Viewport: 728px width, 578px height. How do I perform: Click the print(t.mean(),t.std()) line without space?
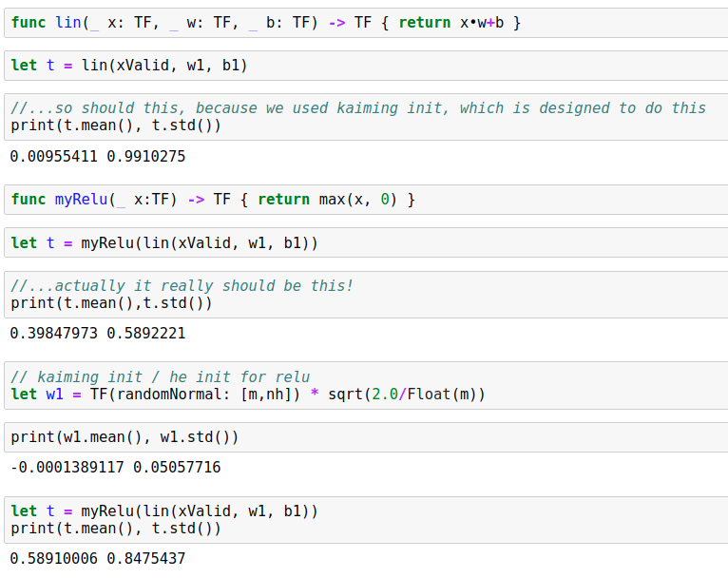coord(111,303)
